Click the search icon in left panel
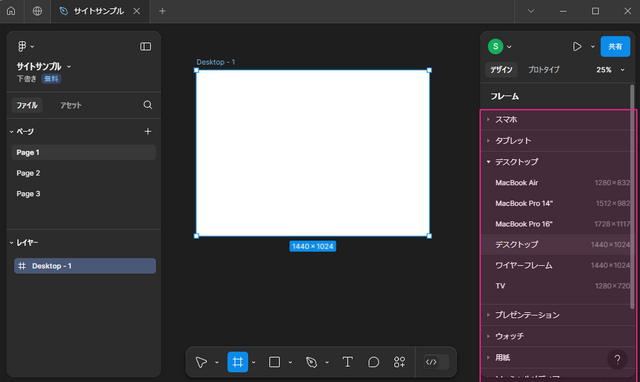The image size is (640, 382). 148,105
